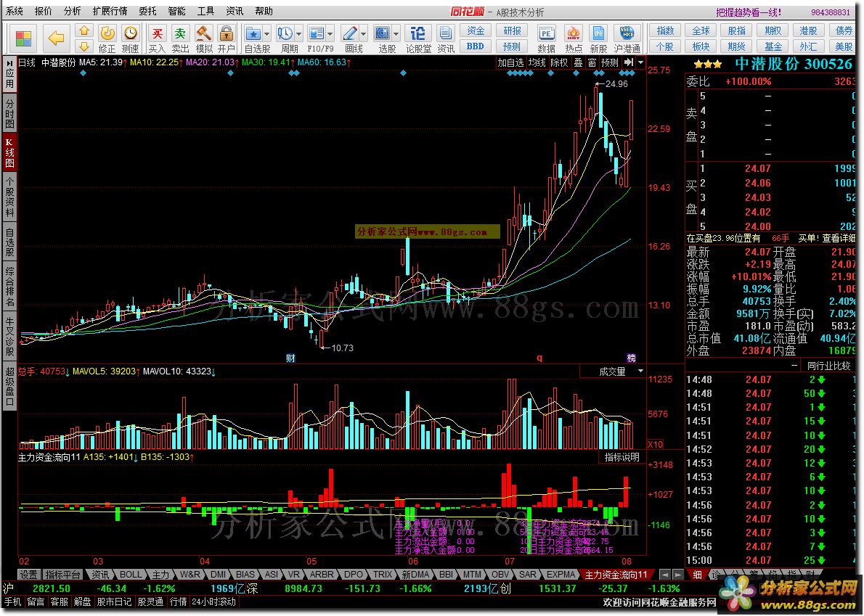This screenshot has height=616, width=864.
Task: Click the 选股 stock picker icon
Action: tap(383, 33)
